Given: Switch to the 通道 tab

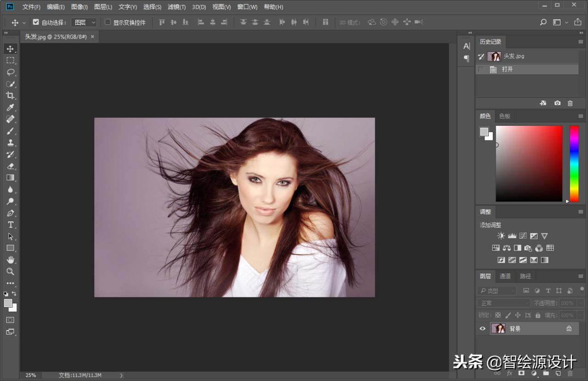Looking at the screenshot, I should [x=505, y=276].
